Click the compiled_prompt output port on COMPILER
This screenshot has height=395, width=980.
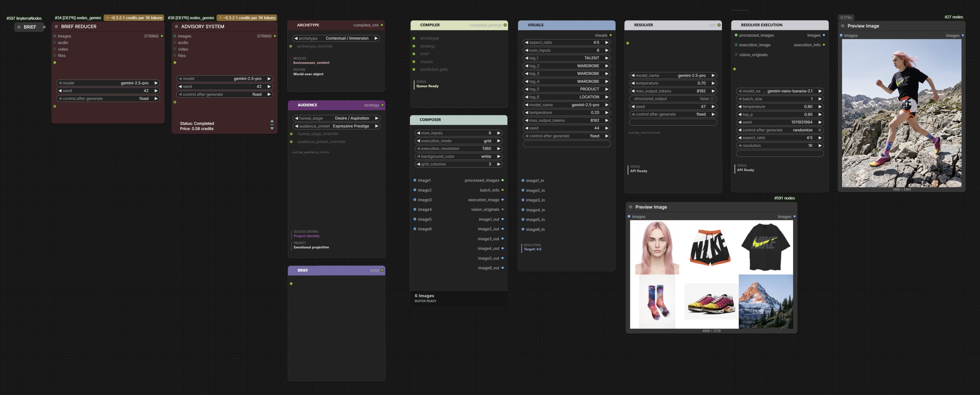click(x=505, y=25)
